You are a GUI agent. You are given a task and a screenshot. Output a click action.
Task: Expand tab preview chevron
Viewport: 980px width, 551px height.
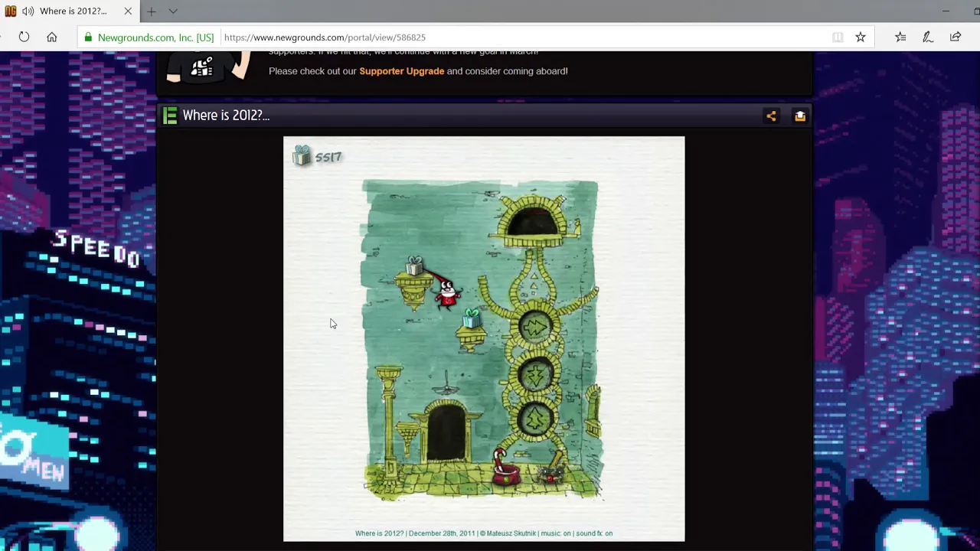click(173, 11)
